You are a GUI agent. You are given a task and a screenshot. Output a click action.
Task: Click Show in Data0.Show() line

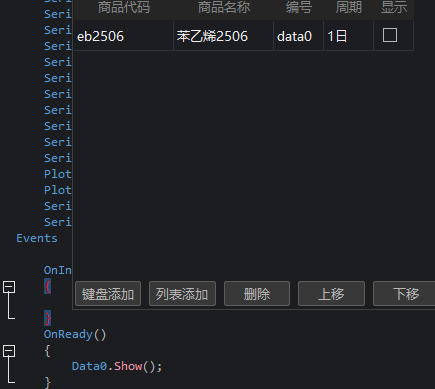[x=128, y=366]
